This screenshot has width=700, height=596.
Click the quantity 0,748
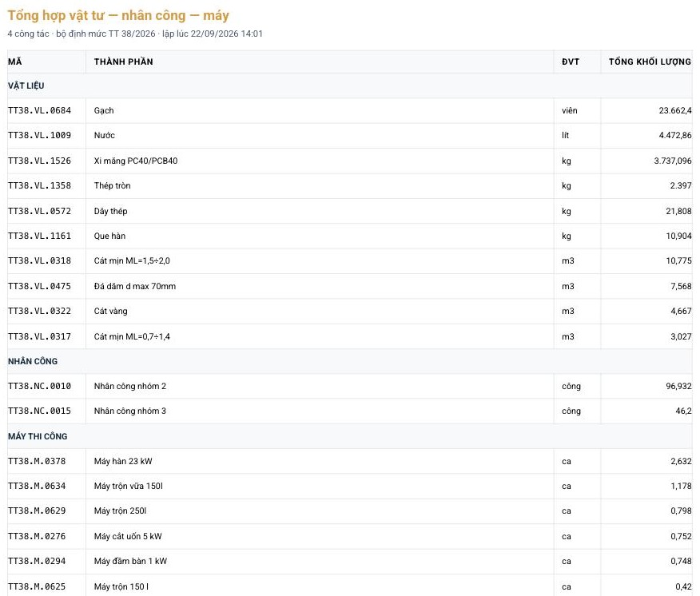coord(681,561)
